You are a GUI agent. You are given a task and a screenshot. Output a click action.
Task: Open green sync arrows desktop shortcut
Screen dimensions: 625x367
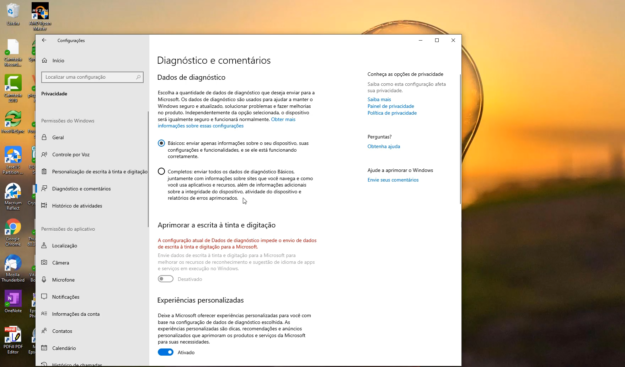pos(13,122)
